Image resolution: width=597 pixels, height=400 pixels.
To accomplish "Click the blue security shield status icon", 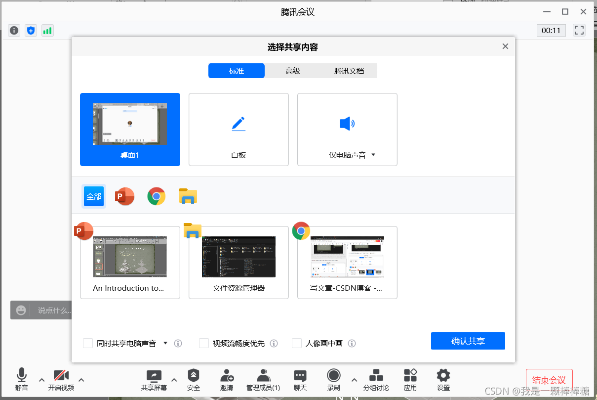I will (31, 30).
